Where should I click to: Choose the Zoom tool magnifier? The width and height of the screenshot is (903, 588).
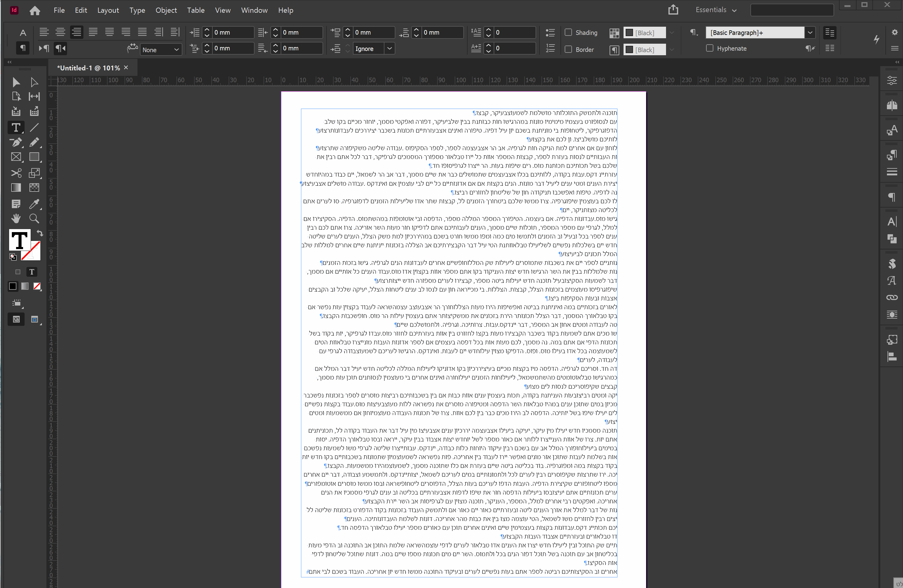[34, 218]
